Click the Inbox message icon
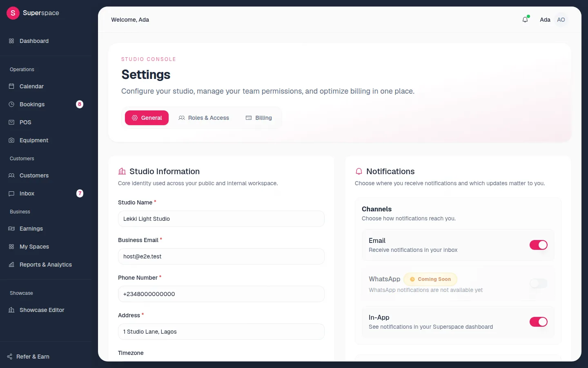This screenshot has height=368, width=588. [11, 193]
